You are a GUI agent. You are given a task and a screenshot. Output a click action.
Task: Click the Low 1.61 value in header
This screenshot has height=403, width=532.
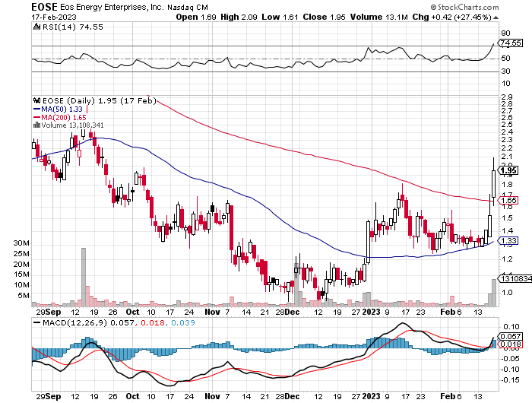(x=280, y=17)
